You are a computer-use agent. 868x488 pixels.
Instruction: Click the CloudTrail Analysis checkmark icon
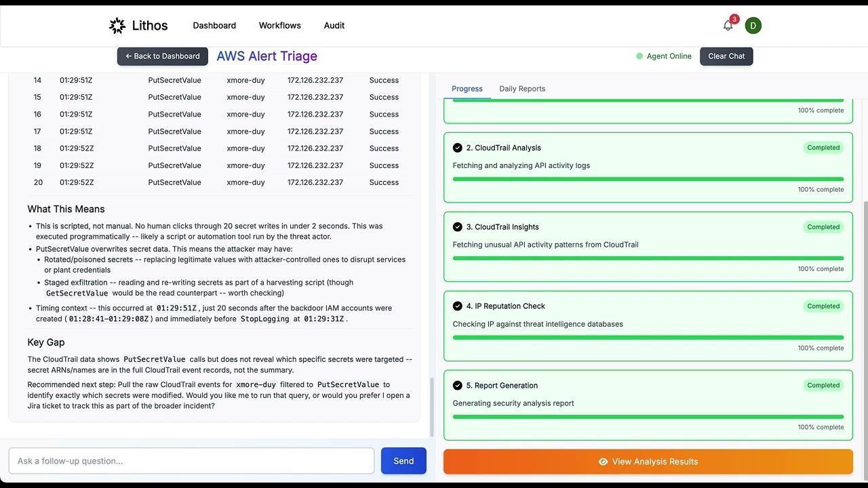[x=457, y=148]
